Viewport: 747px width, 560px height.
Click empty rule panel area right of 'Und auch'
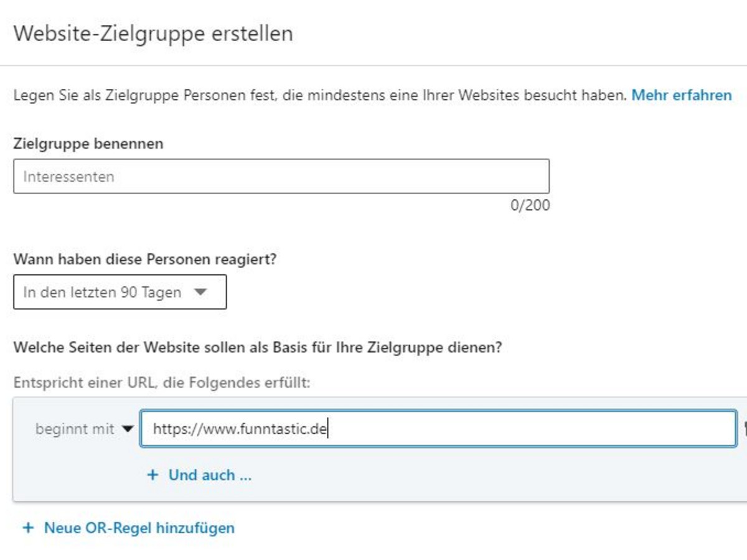click(x=498, y=476)
